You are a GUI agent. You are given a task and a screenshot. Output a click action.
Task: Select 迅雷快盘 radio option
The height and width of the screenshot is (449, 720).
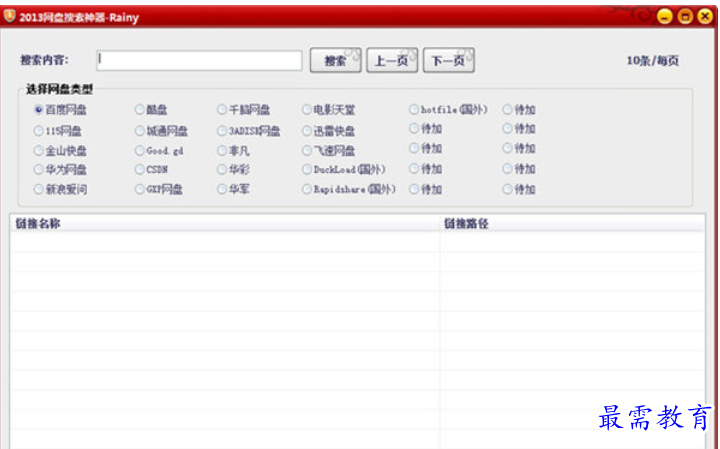click(x=329, y=131)
